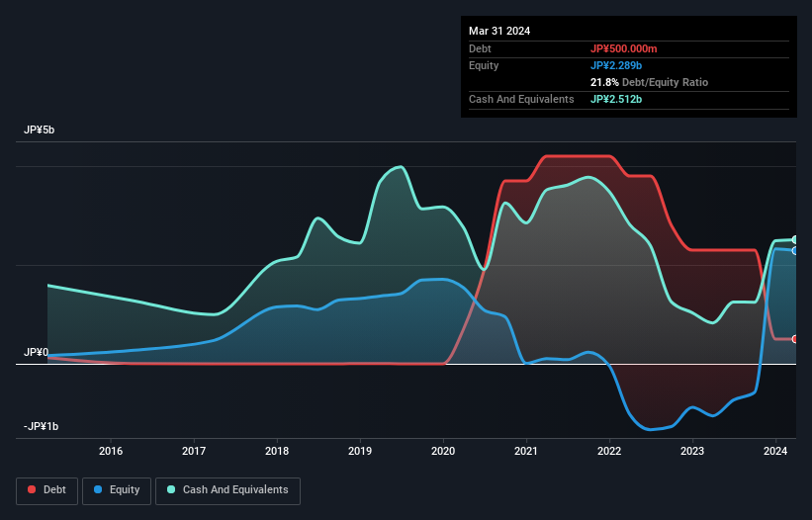Click the JP¥500.000m debt value

click(x=623, y=48)
